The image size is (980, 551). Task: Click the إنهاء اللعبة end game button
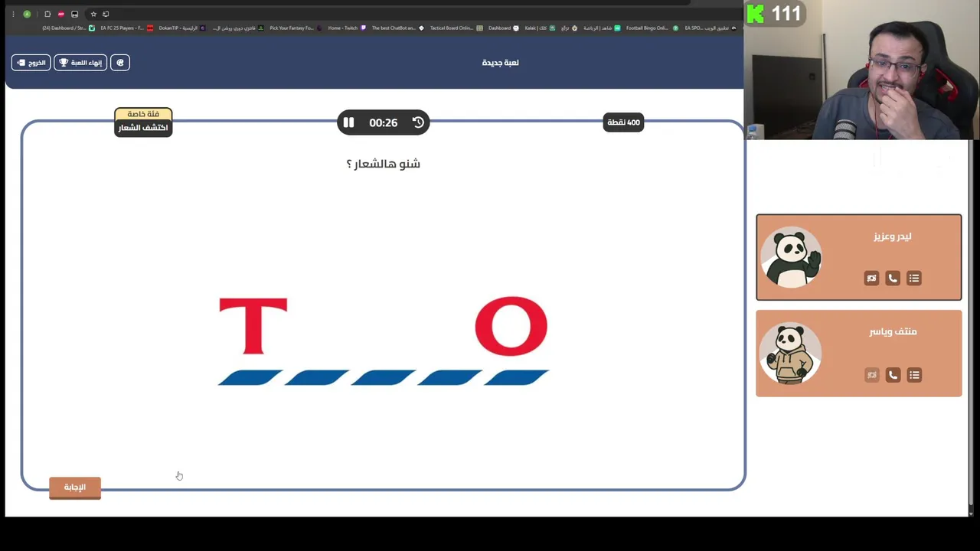click(x=80, y=63)
